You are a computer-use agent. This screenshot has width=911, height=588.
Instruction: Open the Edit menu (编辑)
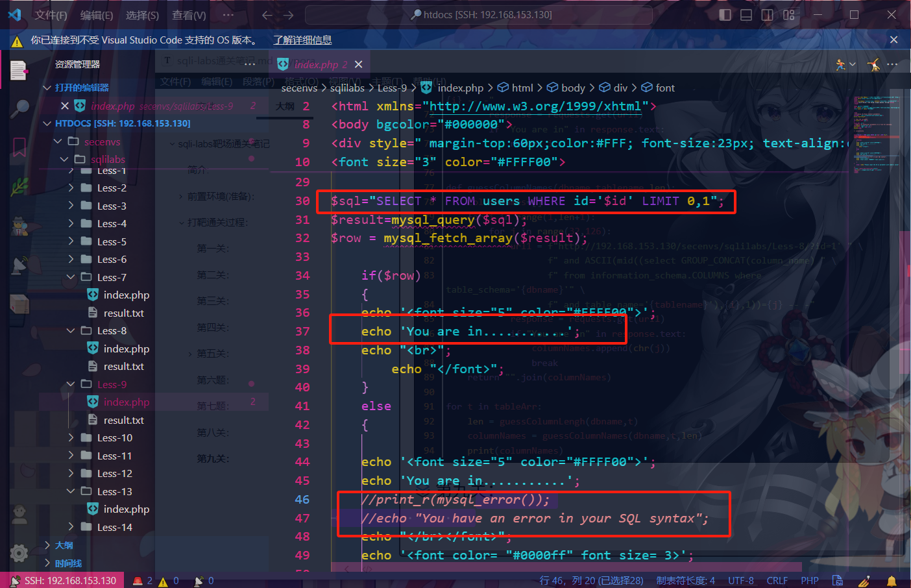[97, 15]
